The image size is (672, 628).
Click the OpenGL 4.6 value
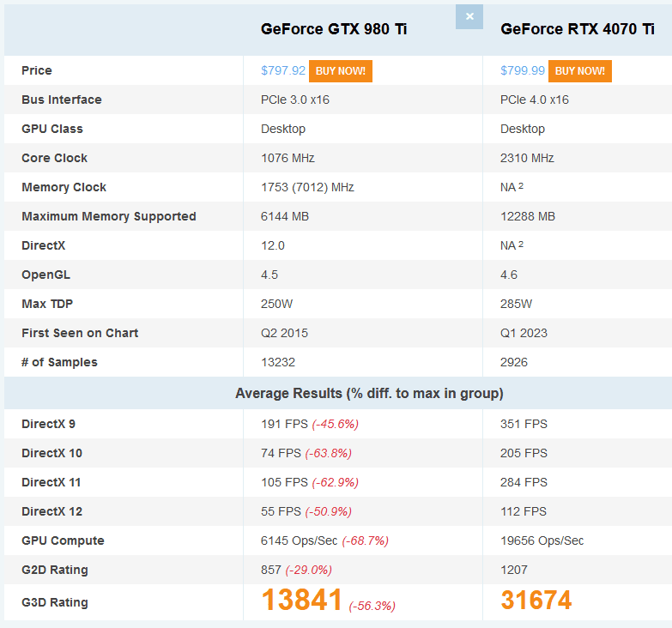pyautogui.click(x=509, y=275)
